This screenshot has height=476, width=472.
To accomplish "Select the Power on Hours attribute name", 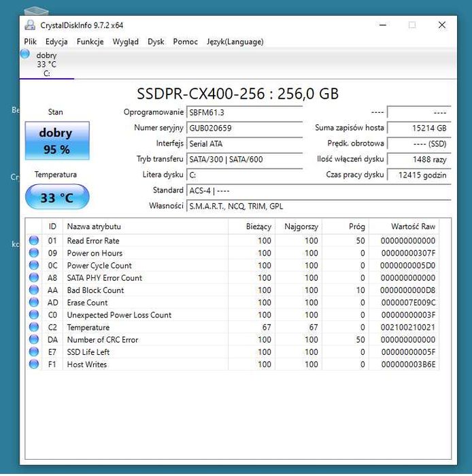I will point(95,253).
